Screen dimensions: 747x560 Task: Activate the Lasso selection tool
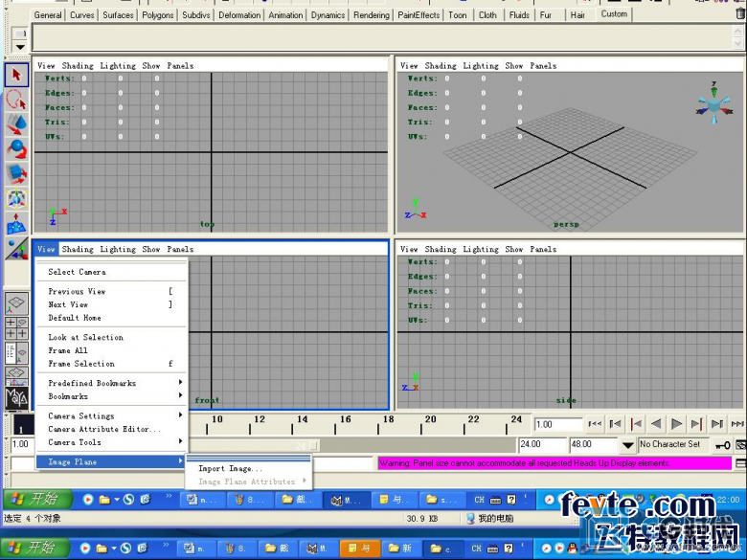pyautogui.click(x=16, y=100)
